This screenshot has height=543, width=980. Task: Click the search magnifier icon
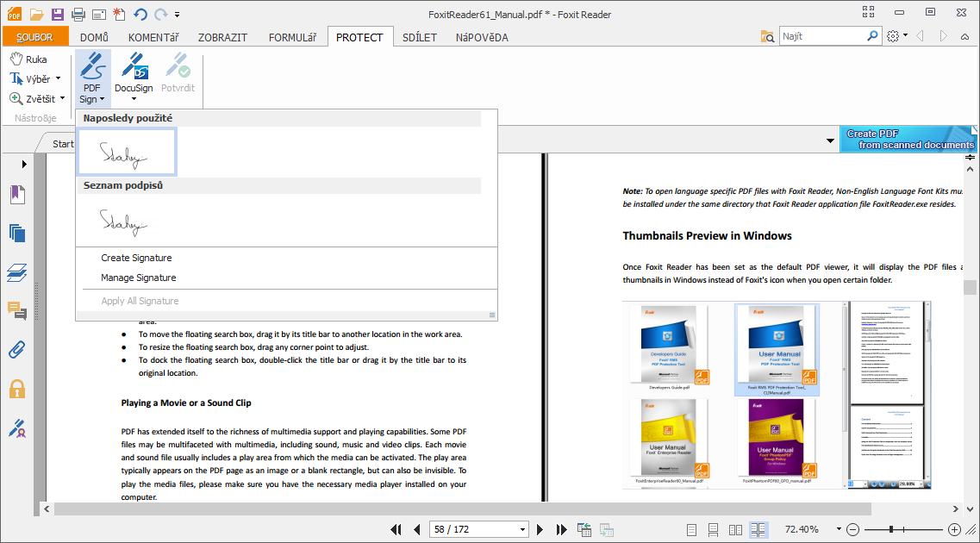pyautogui.click(x=872, y=36)
